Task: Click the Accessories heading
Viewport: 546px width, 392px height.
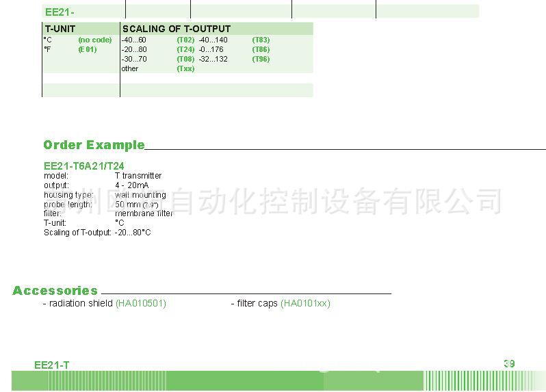Action: point(55,291)
